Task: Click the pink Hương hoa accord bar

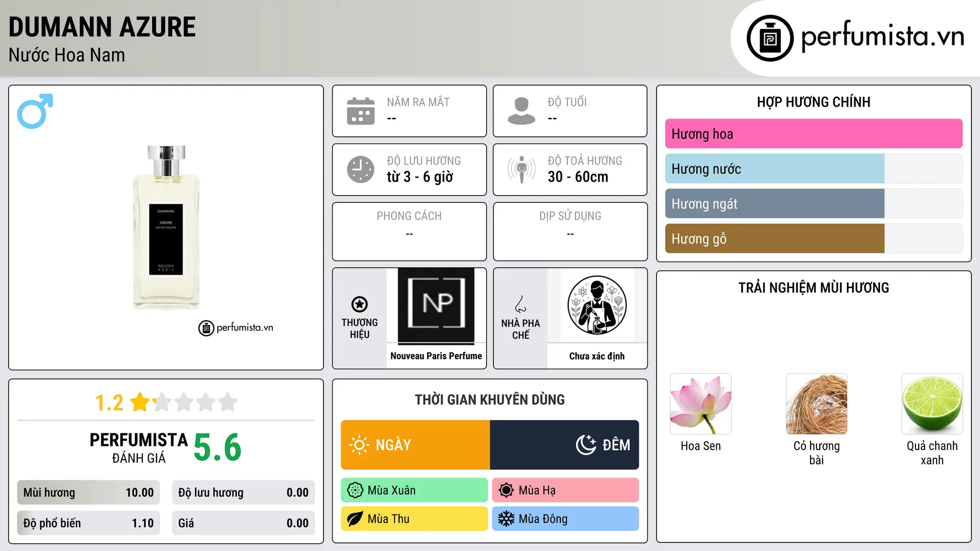Action: (813, 134)
